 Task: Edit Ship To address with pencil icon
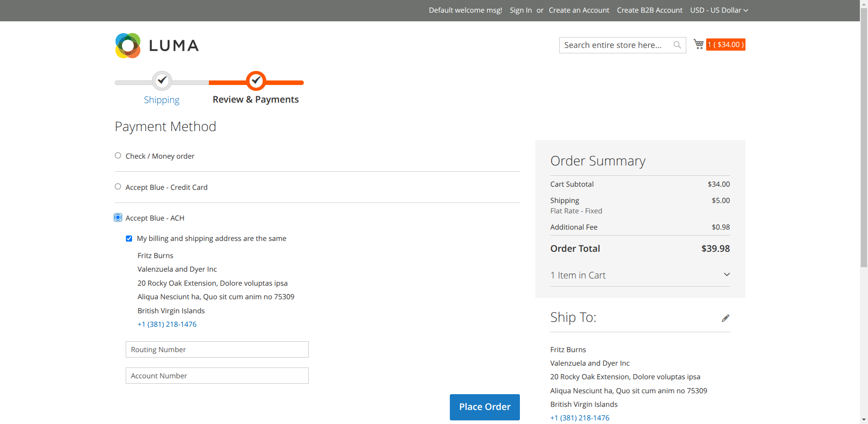[725, 318]
